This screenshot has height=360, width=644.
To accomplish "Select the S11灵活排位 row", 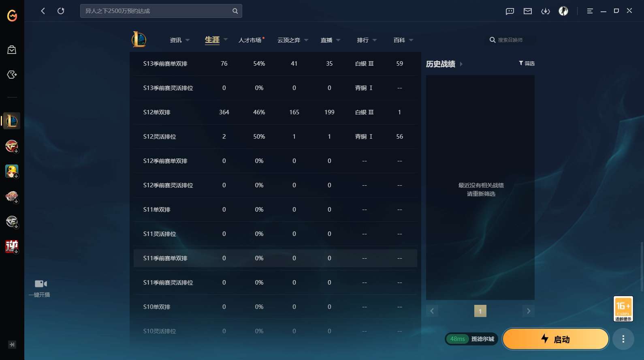I will [x=275, y=234].
